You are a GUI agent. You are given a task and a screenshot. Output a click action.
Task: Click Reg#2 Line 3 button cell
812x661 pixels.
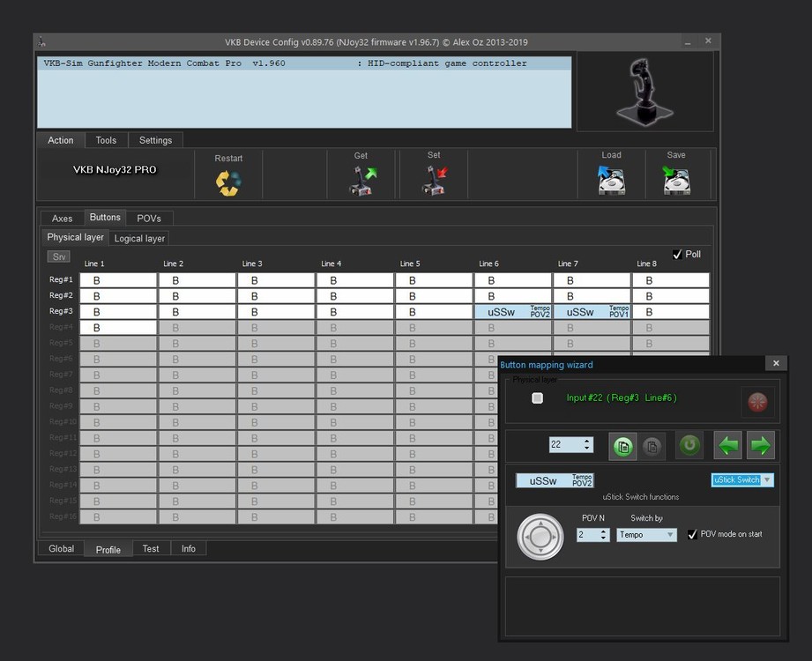pos(276,296)
